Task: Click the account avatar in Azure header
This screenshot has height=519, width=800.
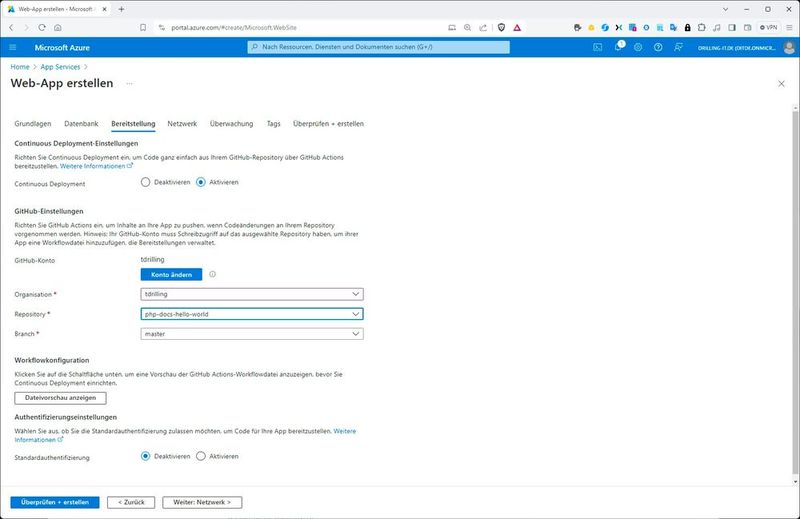Action: pyautogui.click(x=789, y=47)
